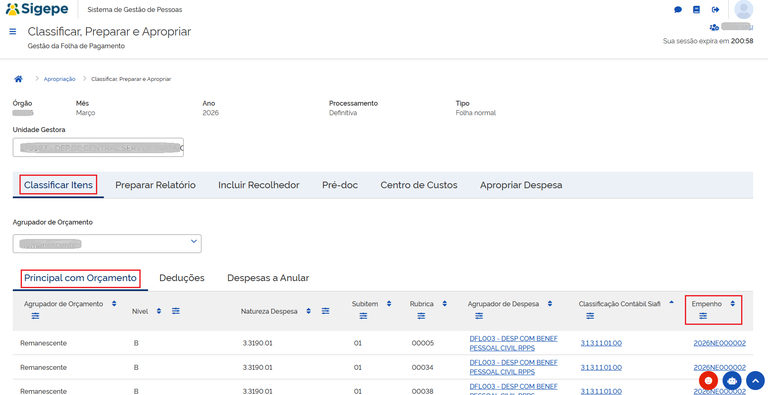
Task: Click the session expiry timer 200:58
Action: [x=742, y=41]
